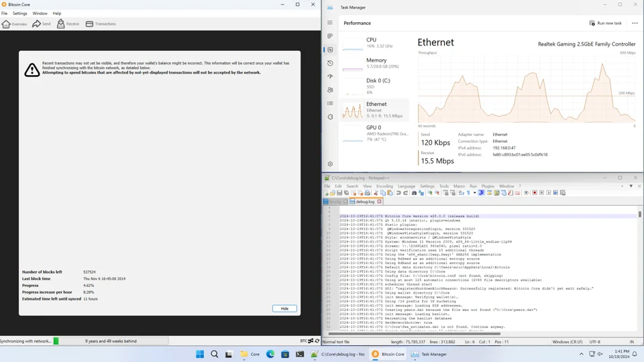Click Notepad++ plus button beside menu bar
644x362 pixels.
point(623,186)
